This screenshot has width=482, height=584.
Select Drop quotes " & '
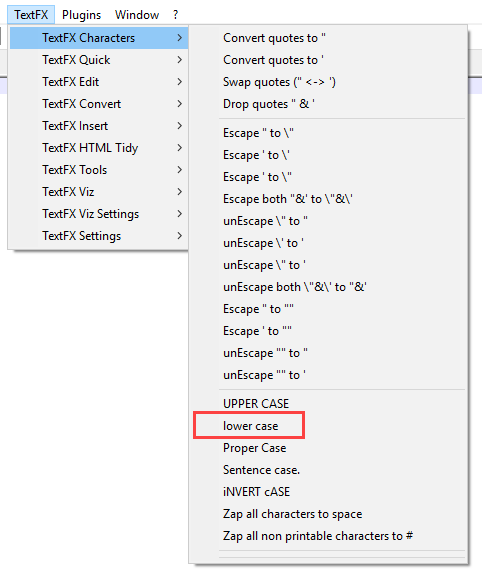click(328, 104)
